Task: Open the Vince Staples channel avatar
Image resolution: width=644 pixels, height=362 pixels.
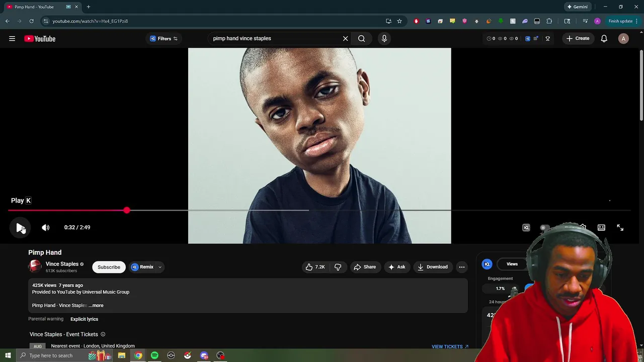Action: click(x=35, y=266)
